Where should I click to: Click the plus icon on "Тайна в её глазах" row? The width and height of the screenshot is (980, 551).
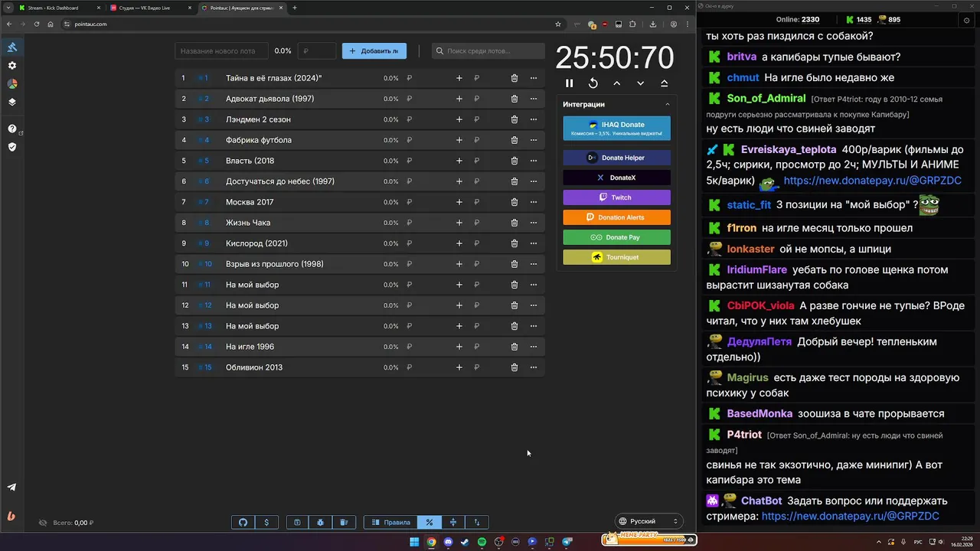click(x=459, y=78)
